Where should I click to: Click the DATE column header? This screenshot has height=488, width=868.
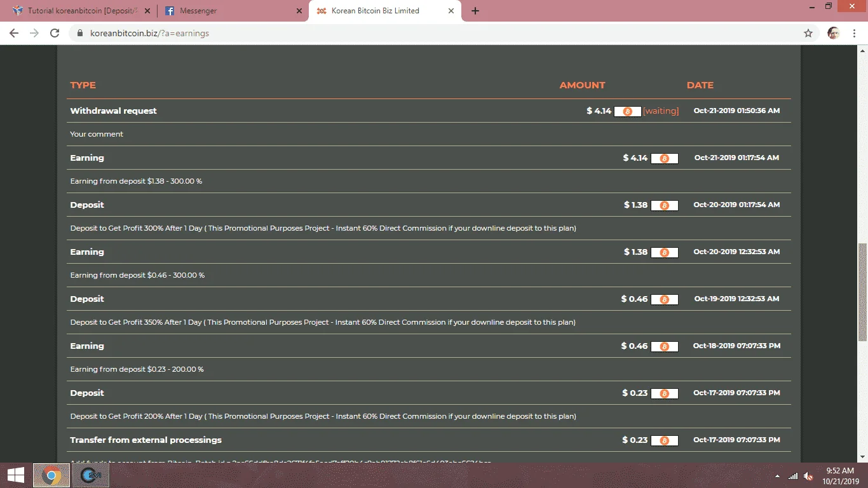coord(700,85)
